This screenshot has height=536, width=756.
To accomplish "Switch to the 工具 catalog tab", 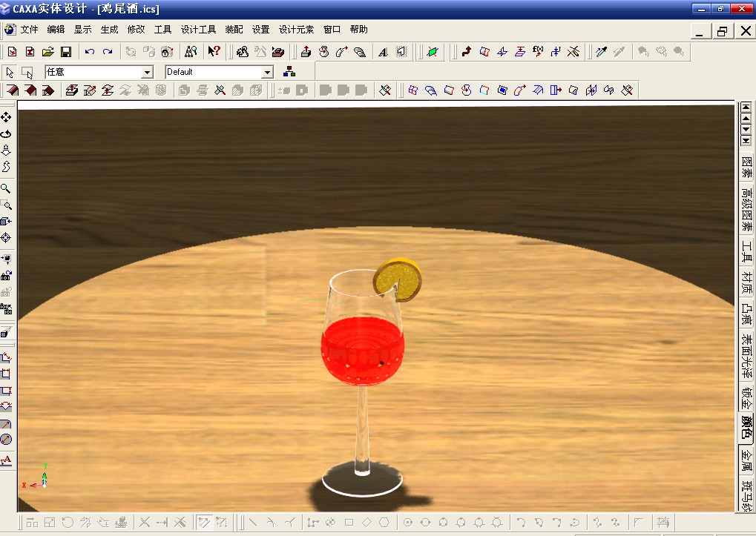I will point(746,252).
